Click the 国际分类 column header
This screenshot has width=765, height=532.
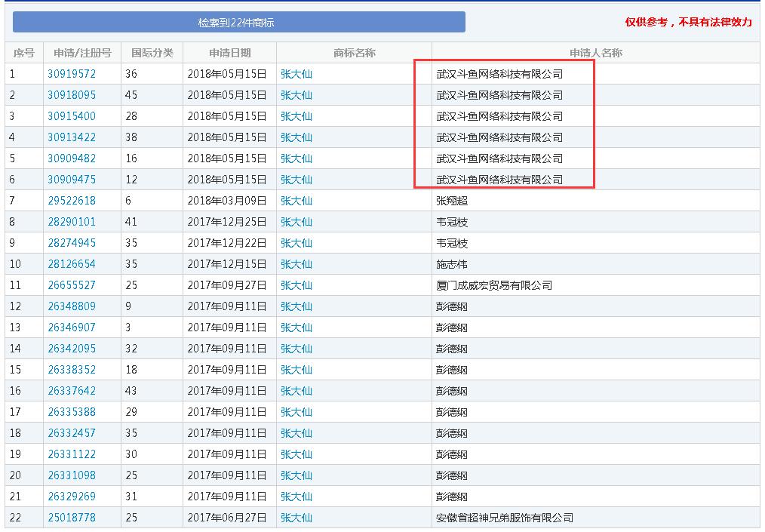[152, 53]
